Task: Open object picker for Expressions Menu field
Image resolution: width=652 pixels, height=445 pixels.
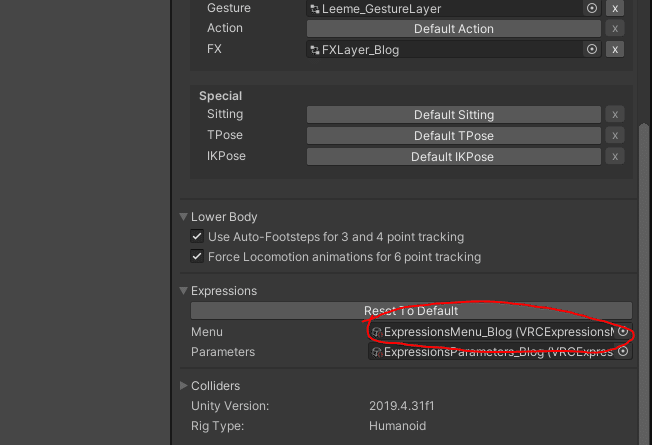Action: tap(623, 331)
